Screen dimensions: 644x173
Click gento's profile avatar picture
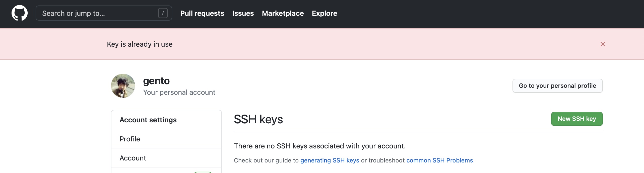(x=123, y=86)
